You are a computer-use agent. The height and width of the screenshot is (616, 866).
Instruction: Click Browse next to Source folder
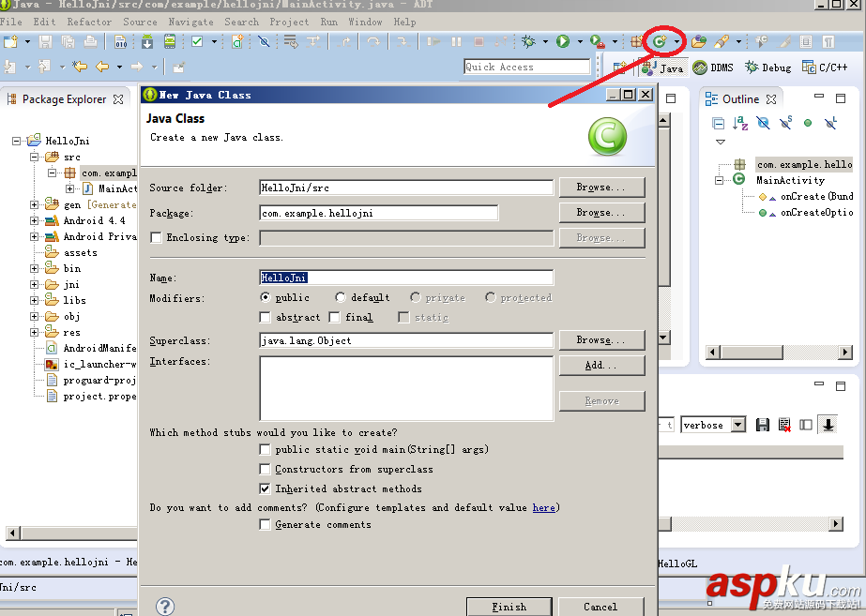click(602, 188)
